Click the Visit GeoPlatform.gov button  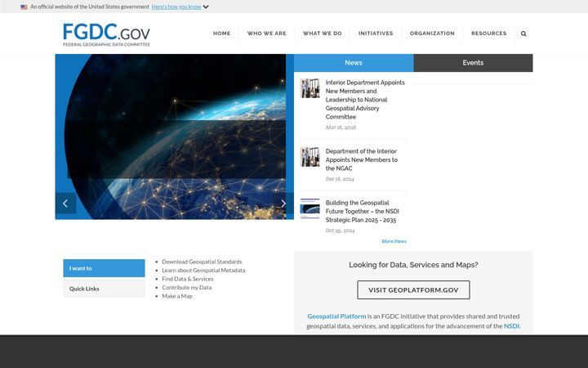413,289
